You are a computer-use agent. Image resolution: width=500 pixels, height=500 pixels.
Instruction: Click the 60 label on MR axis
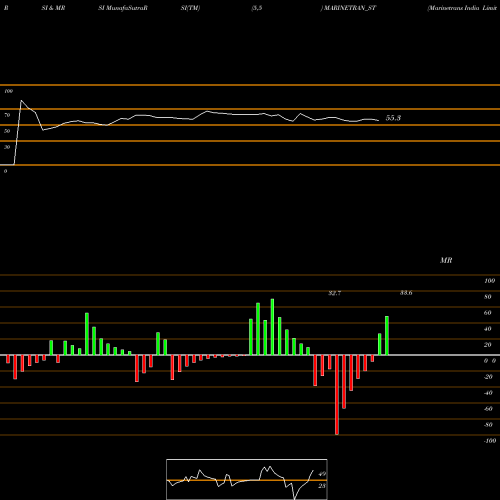(488, 313)
